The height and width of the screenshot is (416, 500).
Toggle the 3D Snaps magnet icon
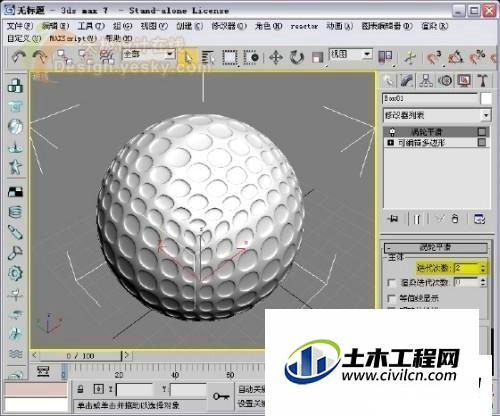click(434, 57)
